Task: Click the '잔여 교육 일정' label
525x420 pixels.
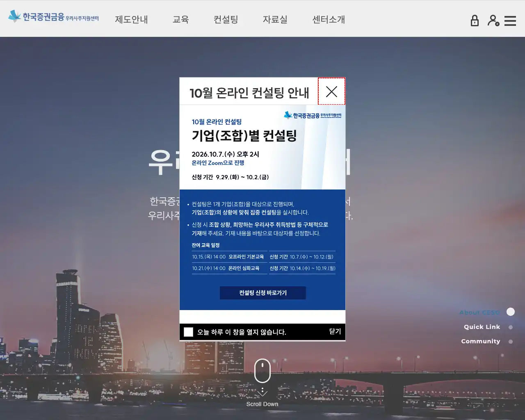Action: pos(206,245)
